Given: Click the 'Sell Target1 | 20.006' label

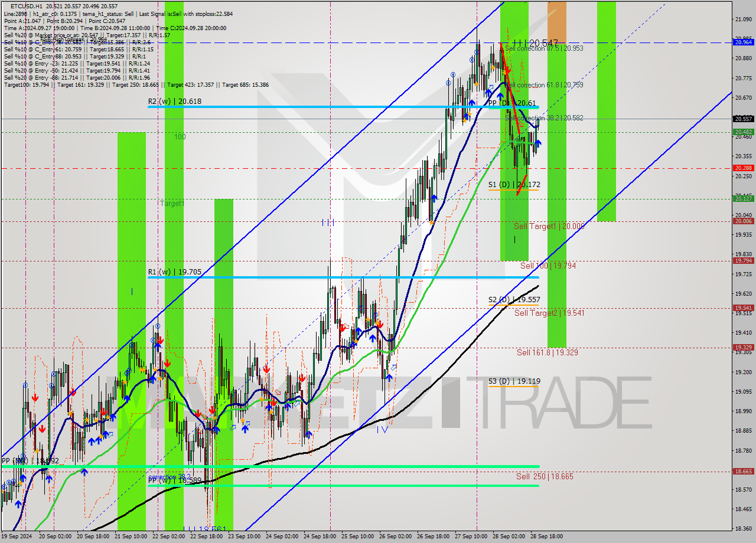Looking at the screenshot, I should point(549,227).
